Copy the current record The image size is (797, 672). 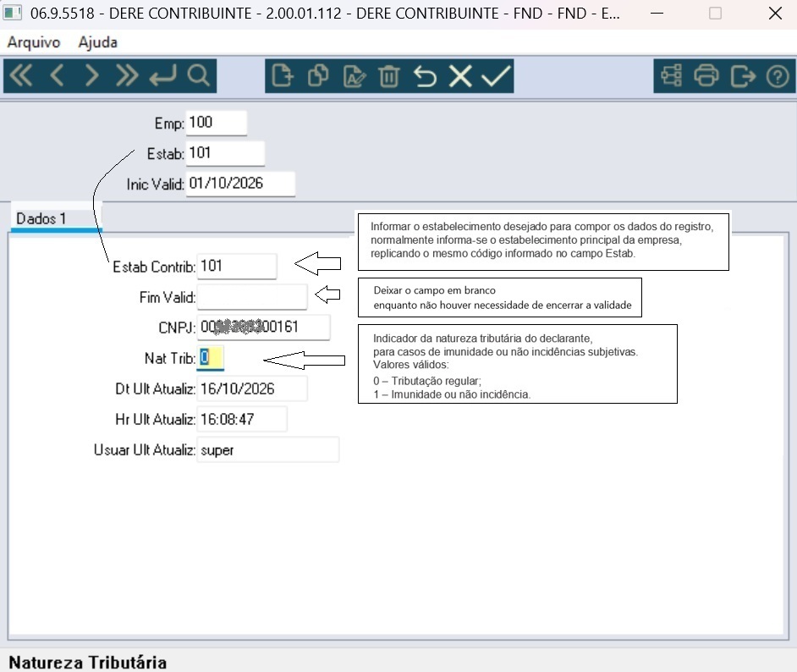click(318, 76)
